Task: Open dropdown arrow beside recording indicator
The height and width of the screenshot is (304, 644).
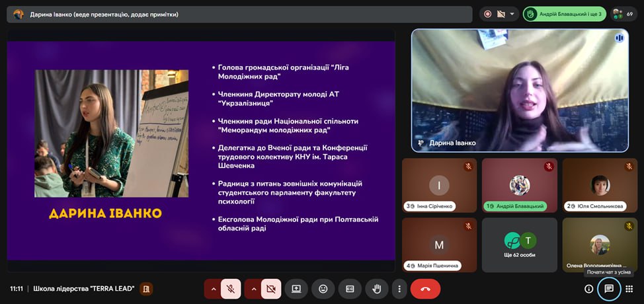Action: coord(511,14)
